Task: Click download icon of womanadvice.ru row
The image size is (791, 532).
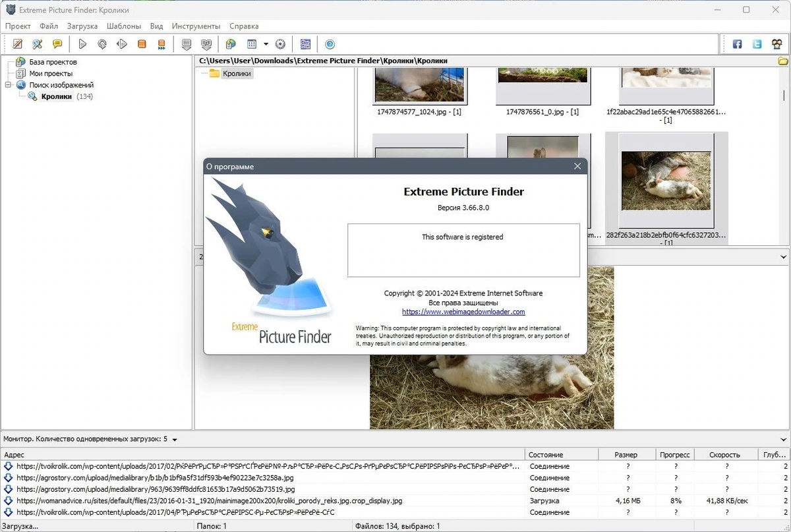Action: [x=9, y=501]
